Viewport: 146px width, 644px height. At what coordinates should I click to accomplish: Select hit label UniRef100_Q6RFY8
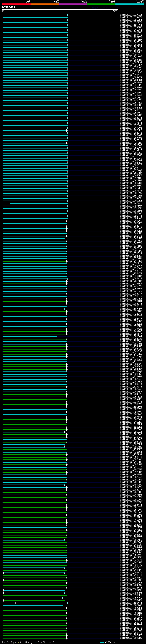pos(131,633)
